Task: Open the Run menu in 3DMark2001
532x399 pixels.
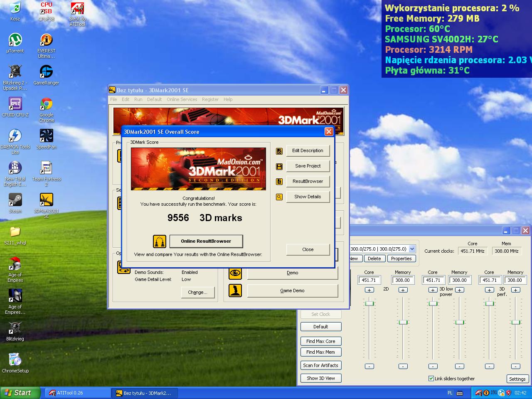Action: pyautogui.click(x=138, y=99)
